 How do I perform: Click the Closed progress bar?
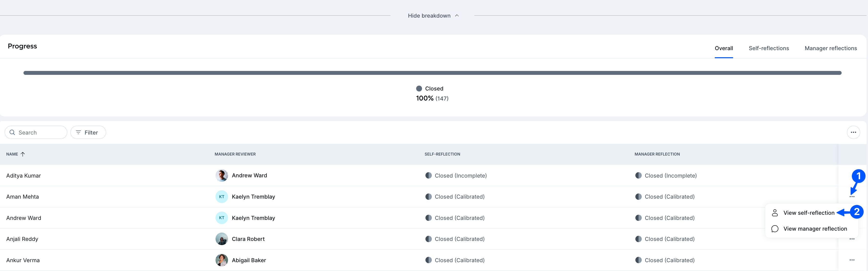[x=432, y=73]
